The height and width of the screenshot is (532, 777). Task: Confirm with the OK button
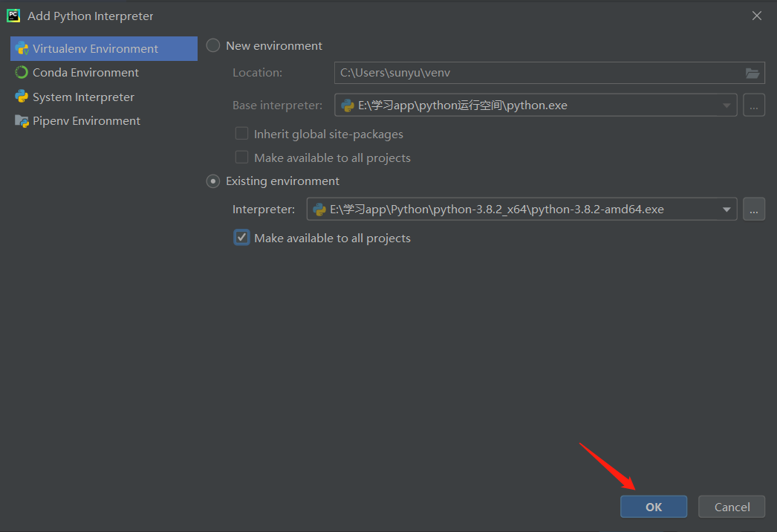coord(654,507)
